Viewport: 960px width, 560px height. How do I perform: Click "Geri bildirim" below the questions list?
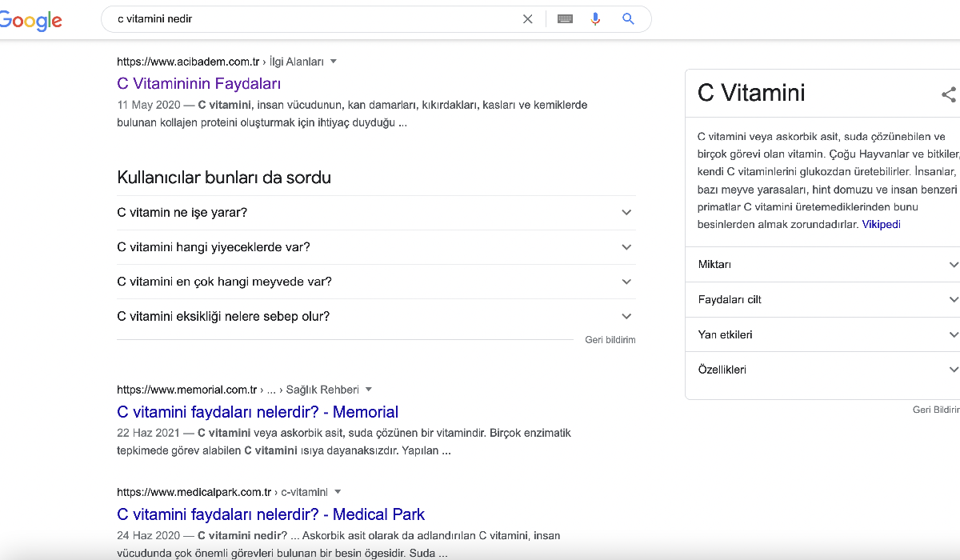[x=610, y=340]
